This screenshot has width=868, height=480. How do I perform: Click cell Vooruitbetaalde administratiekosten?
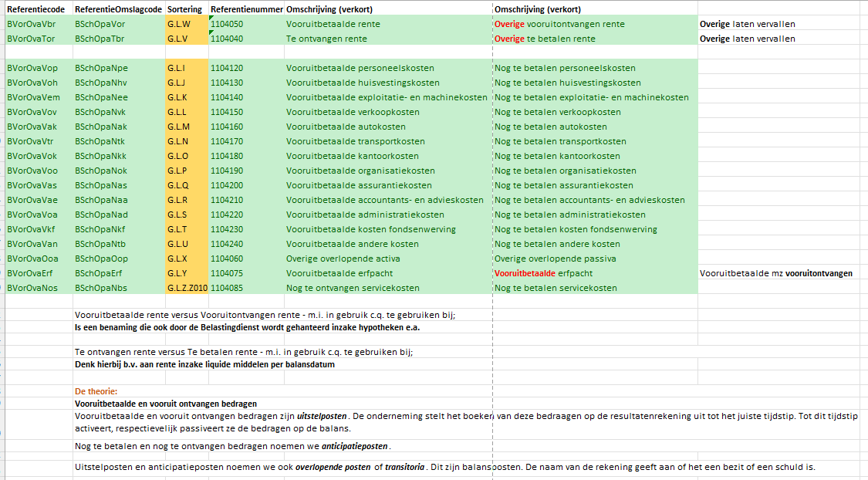(388, 215)
